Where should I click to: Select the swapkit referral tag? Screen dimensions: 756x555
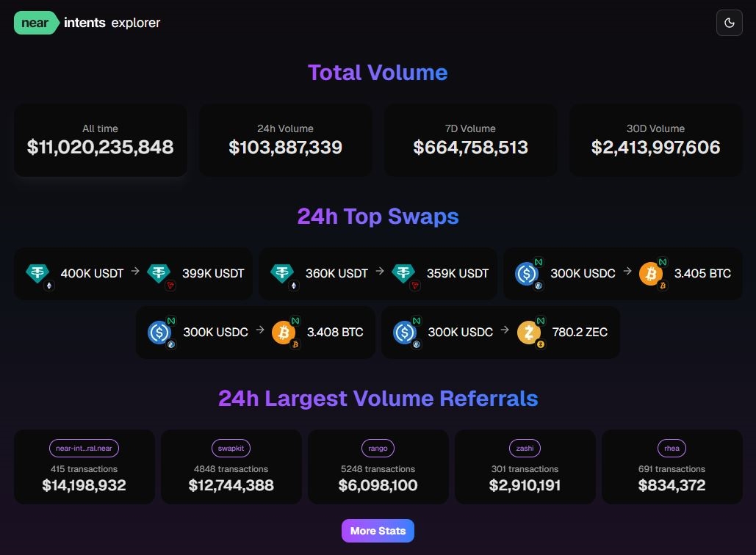pyautogui.click(x=231, y=448)
